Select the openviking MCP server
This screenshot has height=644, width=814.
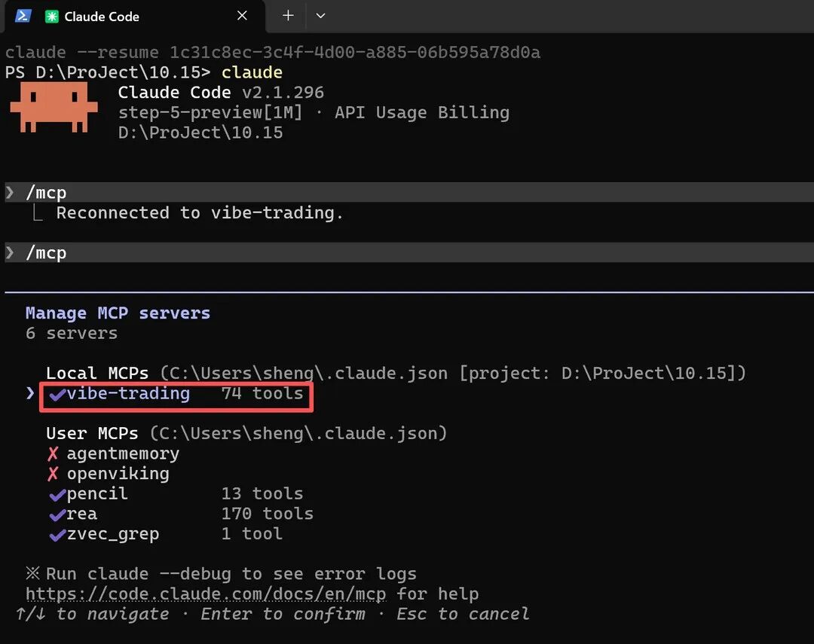pyautogui.click(x=118, y=474)
